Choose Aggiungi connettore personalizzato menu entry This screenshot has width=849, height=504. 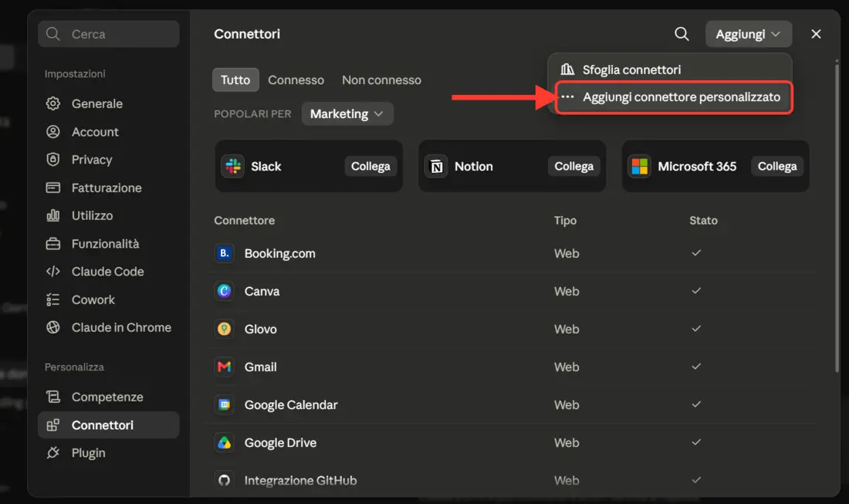point(674,97)
